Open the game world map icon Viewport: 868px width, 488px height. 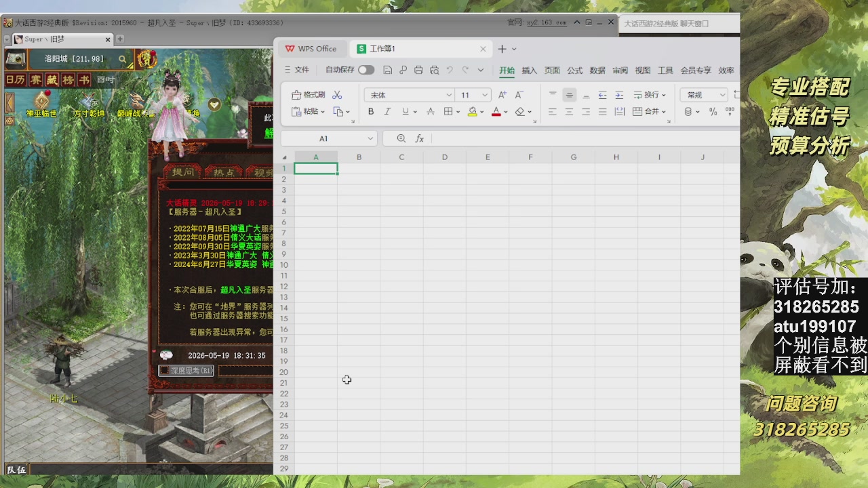(x=16, y=59)
